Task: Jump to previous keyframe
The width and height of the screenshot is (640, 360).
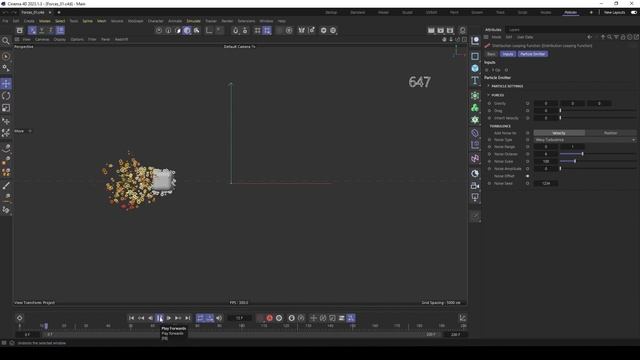Action: (x=141, y=318)
